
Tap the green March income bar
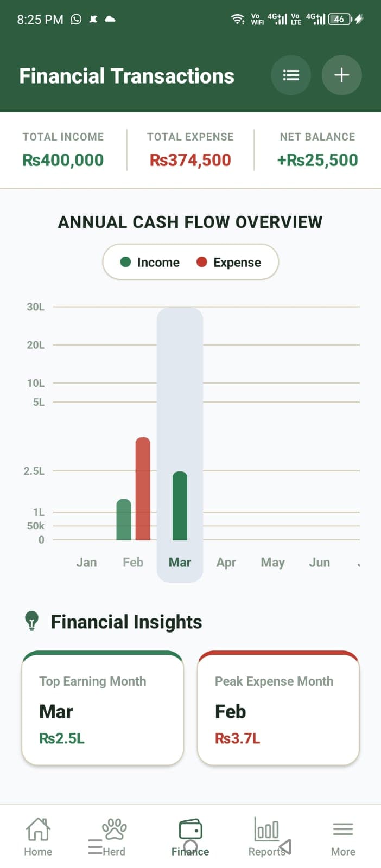(180, 506)
